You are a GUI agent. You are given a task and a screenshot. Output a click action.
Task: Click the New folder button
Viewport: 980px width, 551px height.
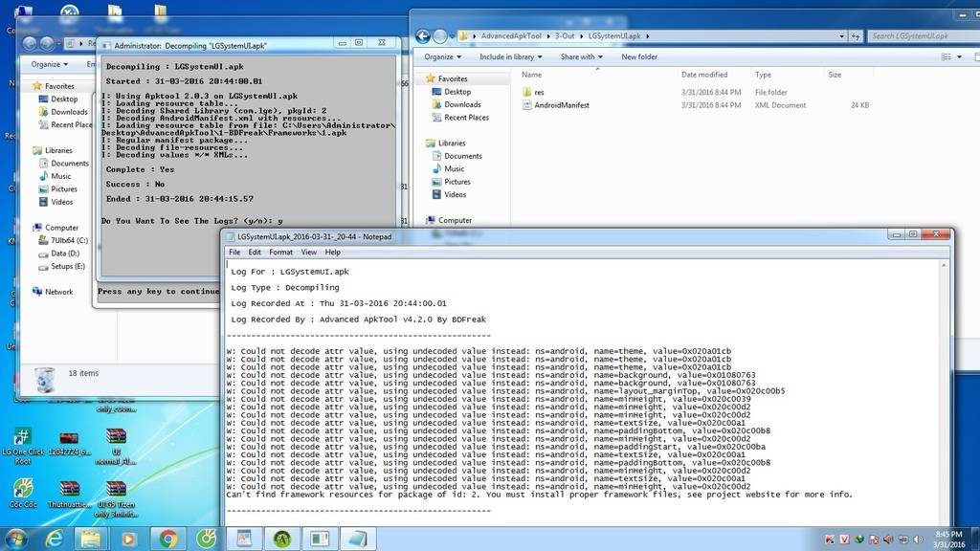(x=639, y=56)
